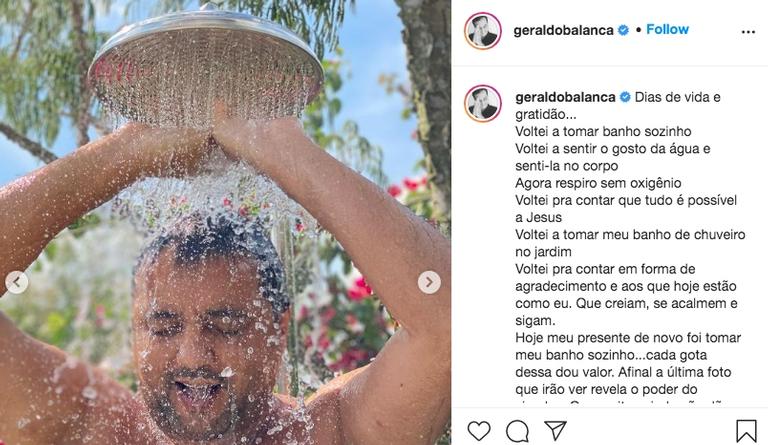Screen dimensions: 768x445
Task: Go to the previous photo in the carousel
Action: point(17,282)
